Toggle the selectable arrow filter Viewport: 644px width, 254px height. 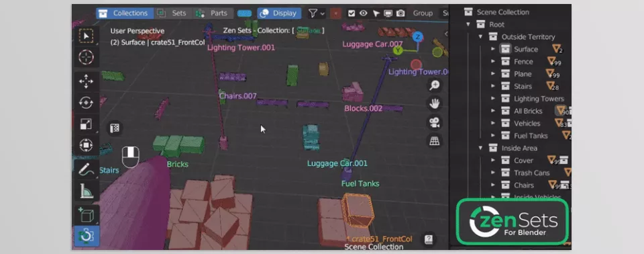click(376, 13)
